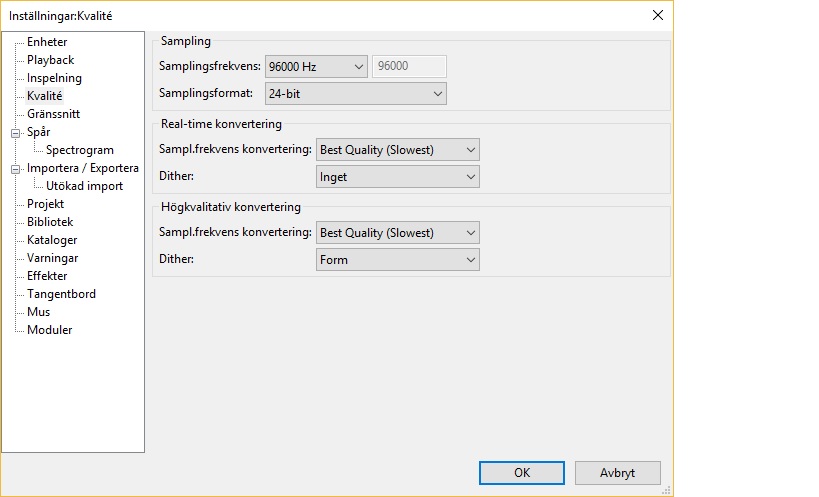The width and height of the screenshot is (819, 497).
Task: Switch to Effekter settings
Action: (47, 276)
